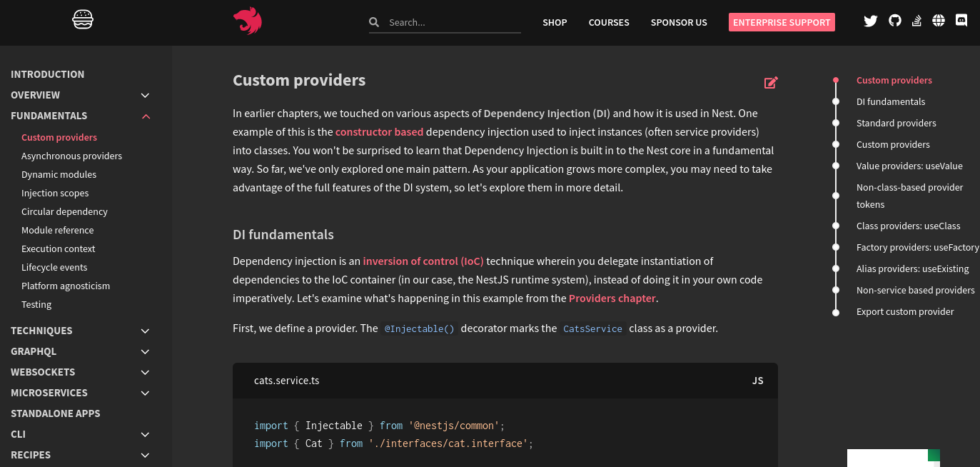Click the DI fundamentals heading
Viewport: 980px width, 467px height.
pos(283,234)
